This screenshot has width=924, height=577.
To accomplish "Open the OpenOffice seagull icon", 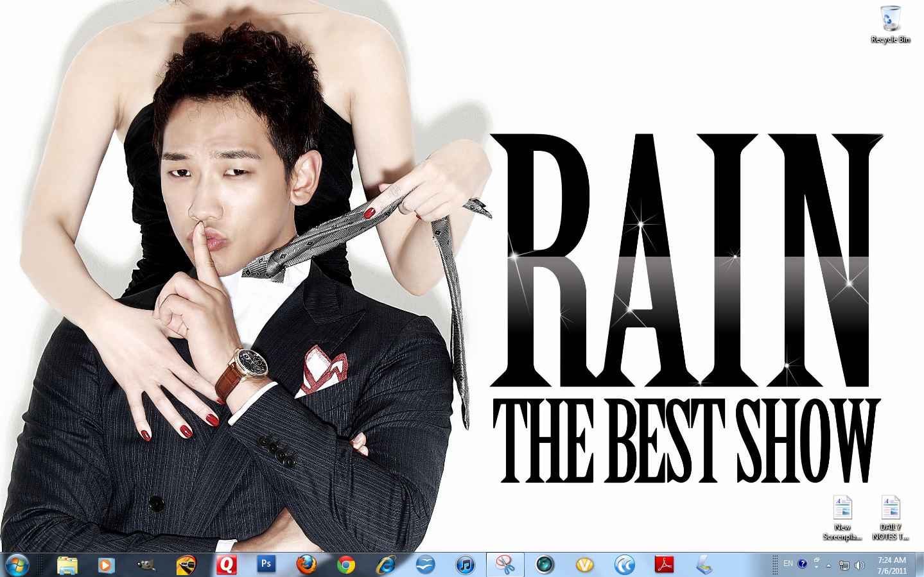I will [x=425, y=565].
